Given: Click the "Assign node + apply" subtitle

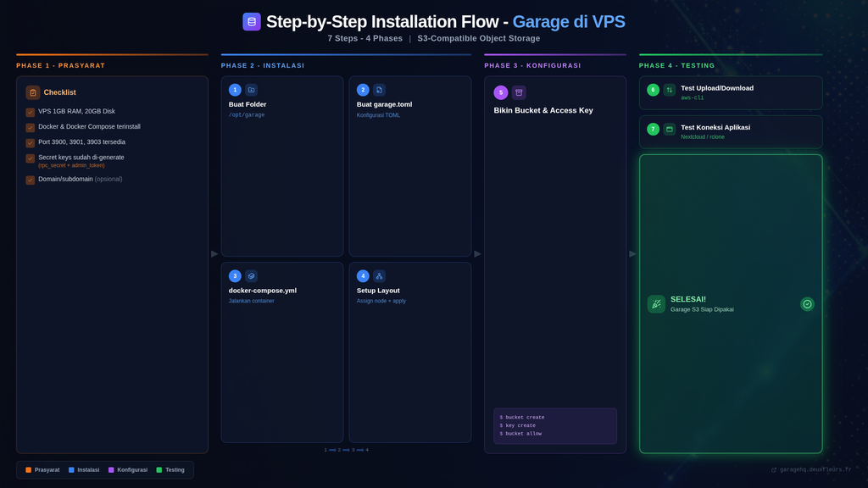Looking at the screenshot, I should pyautogui.click(x=381, y=301).
